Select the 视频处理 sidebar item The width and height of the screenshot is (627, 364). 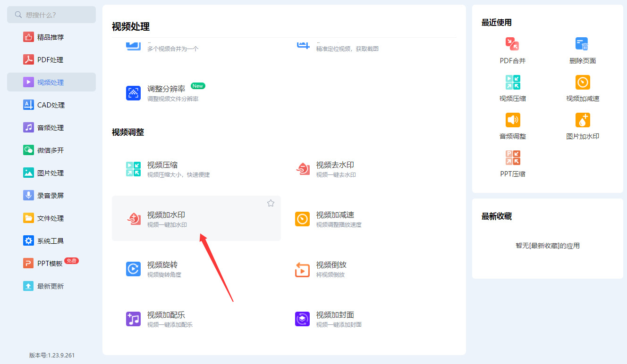pos(51,82)
